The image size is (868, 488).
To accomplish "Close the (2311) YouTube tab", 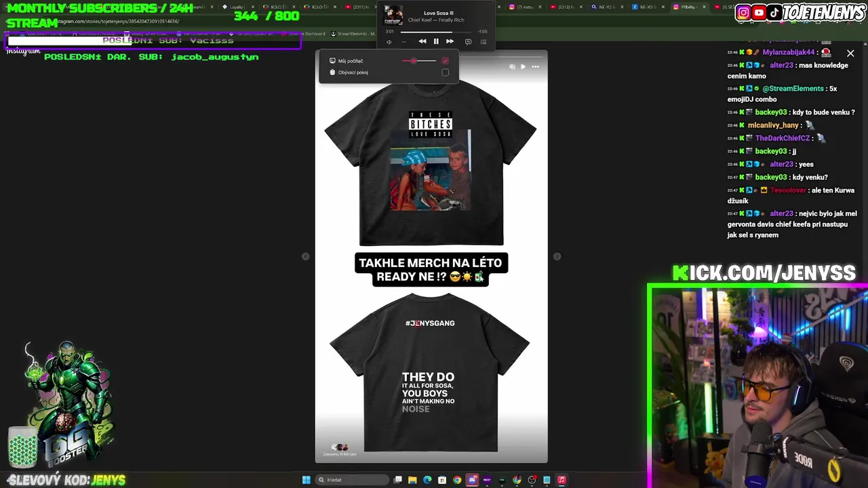I will pos(374,7).
